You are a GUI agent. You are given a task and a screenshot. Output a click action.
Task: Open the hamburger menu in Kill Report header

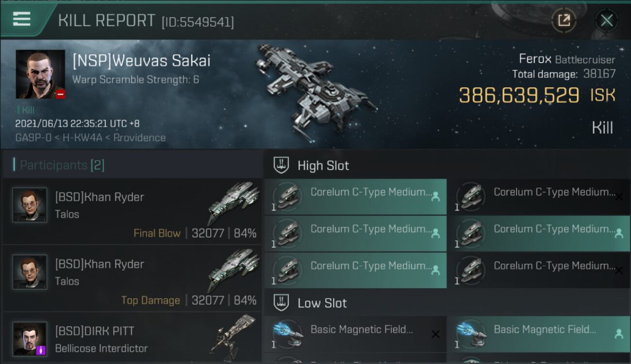[x=22, y=19]
